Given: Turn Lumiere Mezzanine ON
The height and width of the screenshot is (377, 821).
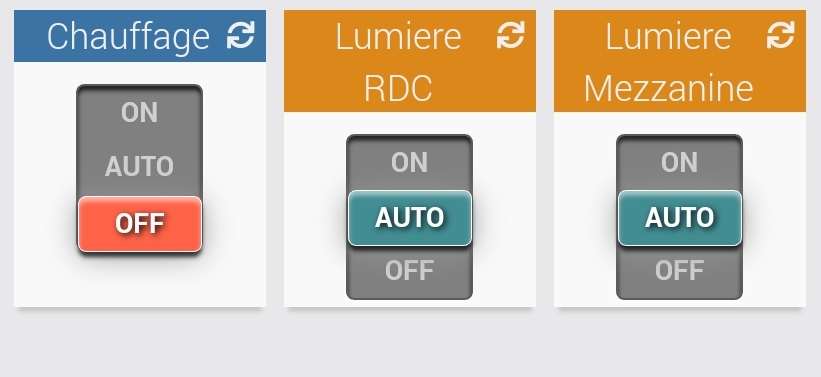Looking at the screenshot, I should 680,162.
